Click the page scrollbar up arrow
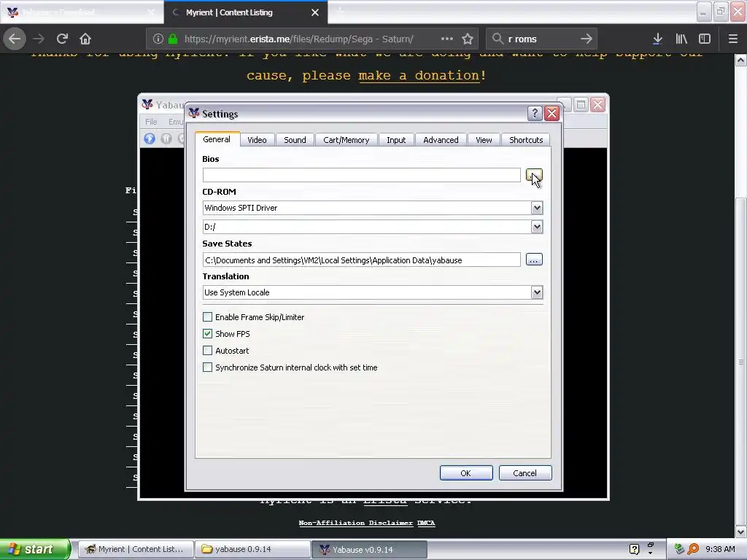Screen dimensions: 747x560 coord(740,60)
